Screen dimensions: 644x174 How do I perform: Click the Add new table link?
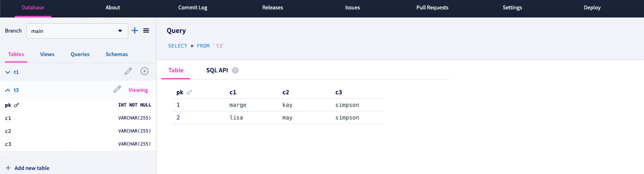(32, 168)
